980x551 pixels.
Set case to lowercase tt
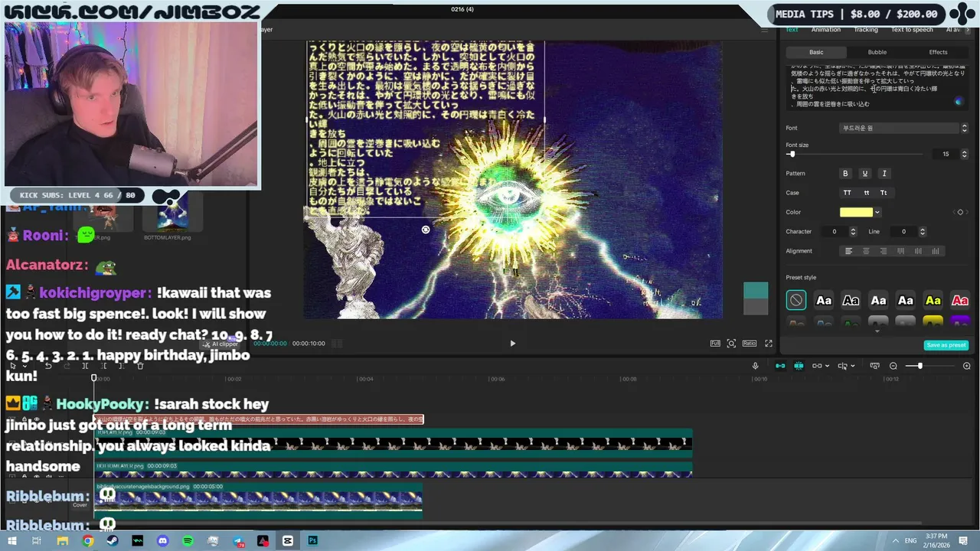(x=866, y=193)
